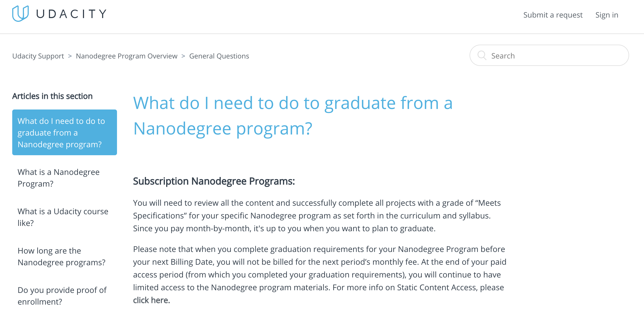Click the "Meets Specifications" paragraph
This screenshot has height=320, width=644.
pyautogui.click(x=316, y=216)
